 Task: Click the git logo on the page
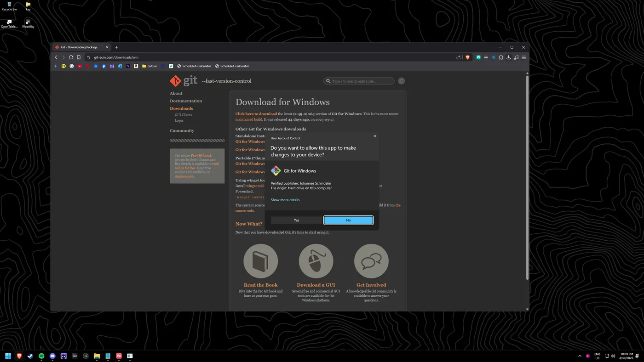(x=184, y=81)
